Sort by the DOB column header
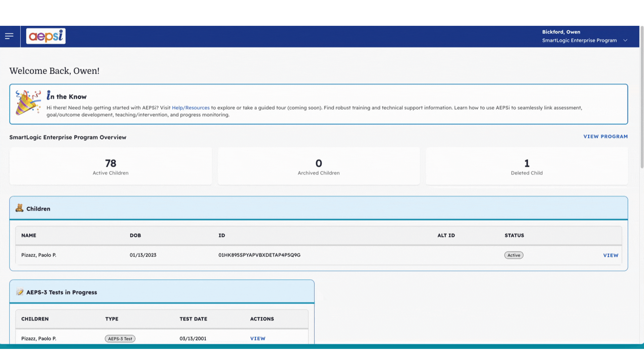The width and height of the screenshot is (644, 362). click(135, 235)
